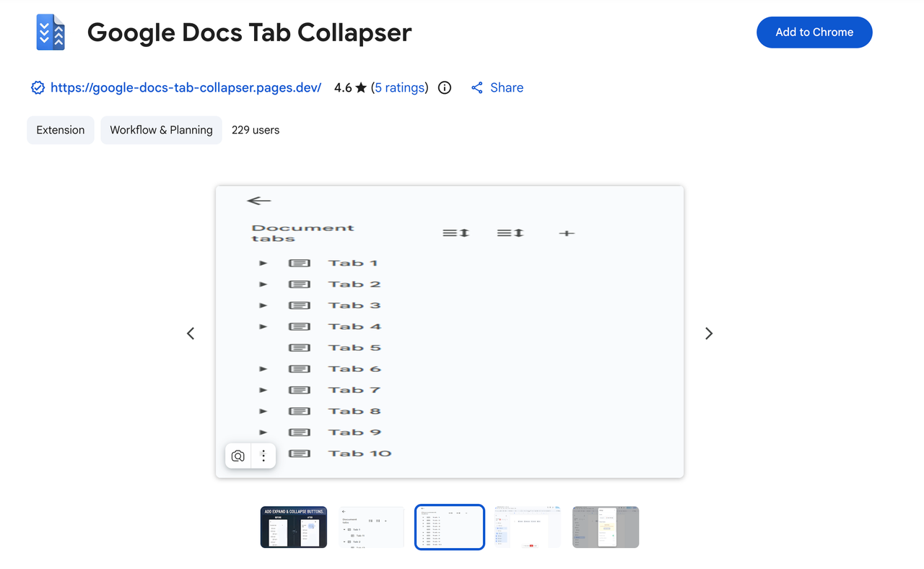Click the Google Docs Tab Collapser logo
The height and width of the screenshot is (569, 924).
(51, 32)
